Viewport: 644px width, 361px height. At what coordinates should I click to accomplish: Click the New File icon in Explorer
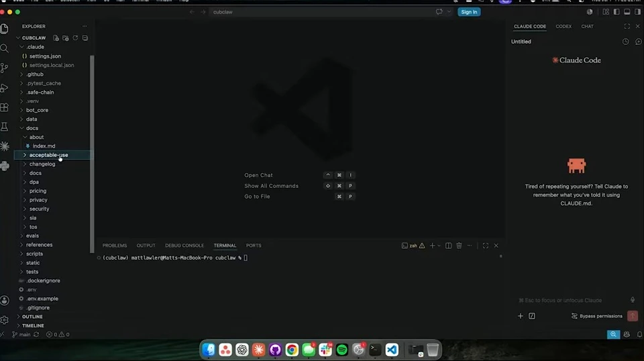pos(56,38)
